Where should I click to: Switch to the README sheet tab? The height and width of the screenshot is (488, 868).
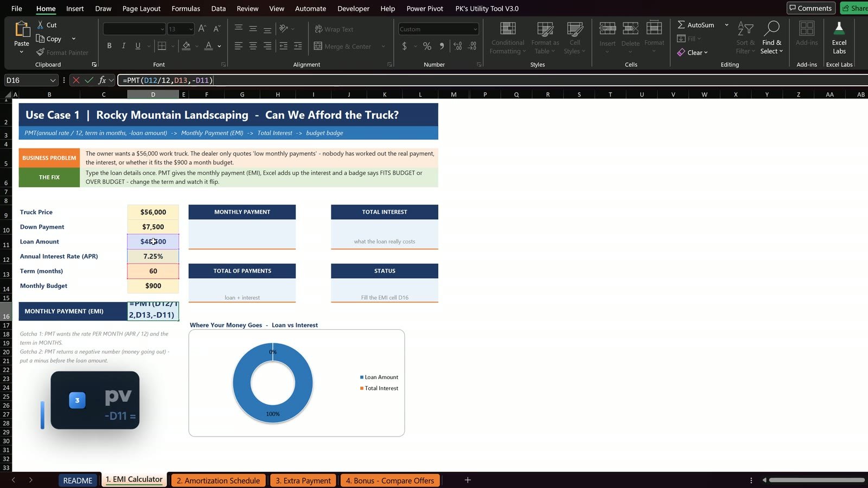coord(78,480)
